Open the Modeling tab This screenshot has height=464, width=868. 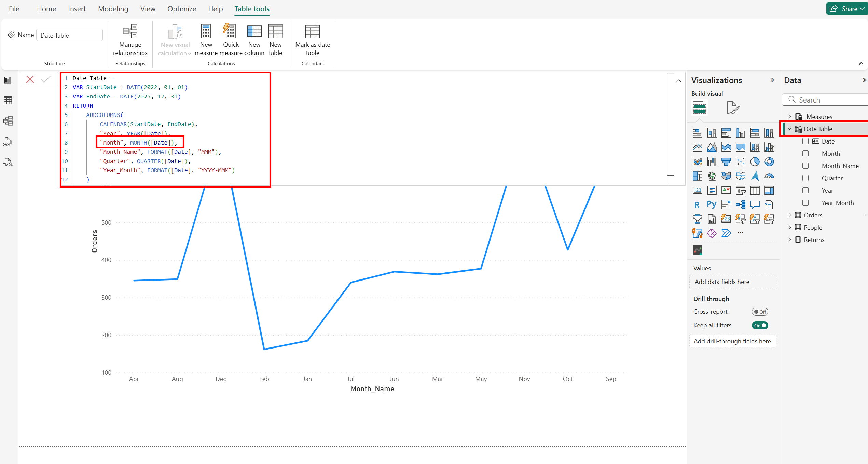(113, 9)
